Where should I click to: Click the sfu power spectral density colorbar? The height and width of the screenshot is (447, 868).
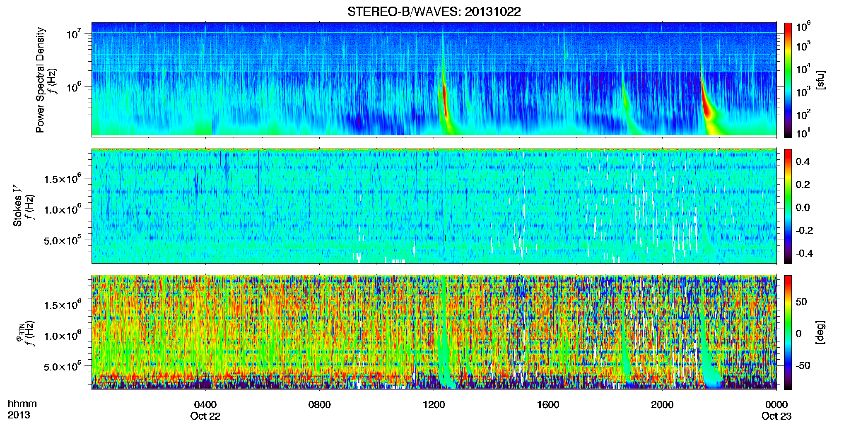tap(788, 80)
